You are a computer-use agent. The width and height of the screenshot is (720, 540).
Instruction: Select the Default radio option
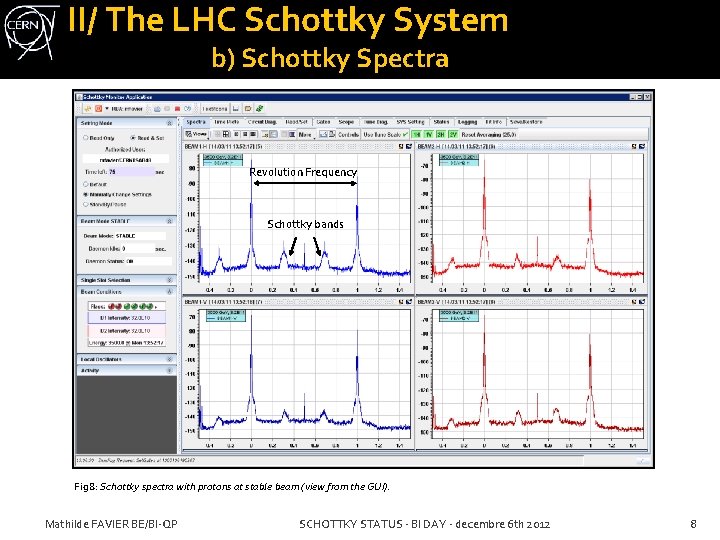85,184
